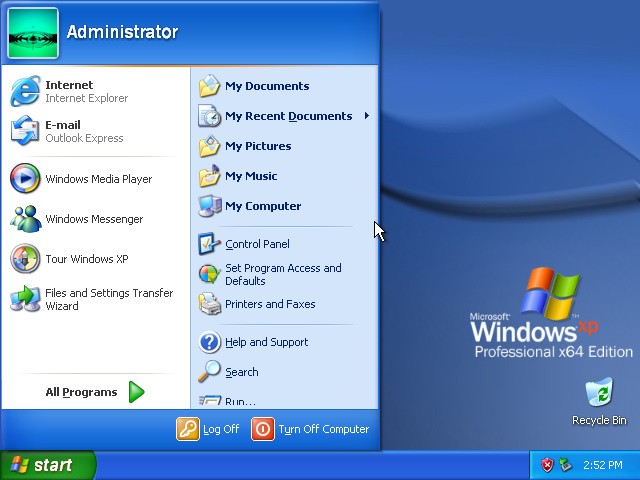This screenshot has width=640, height=480.
Task: Click the green start button
Action: (48, 465)
